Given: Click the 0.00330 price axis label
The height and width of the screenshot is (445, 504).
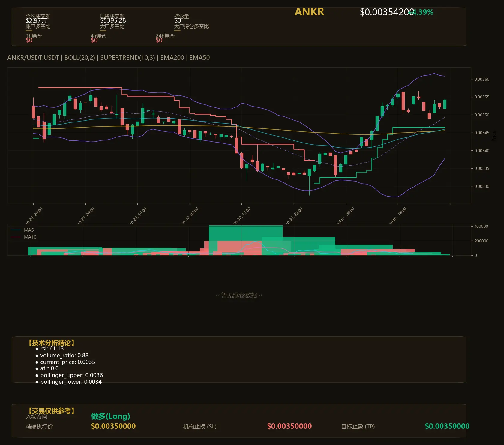Looking at the screenshot, I should tap(482, 186).
